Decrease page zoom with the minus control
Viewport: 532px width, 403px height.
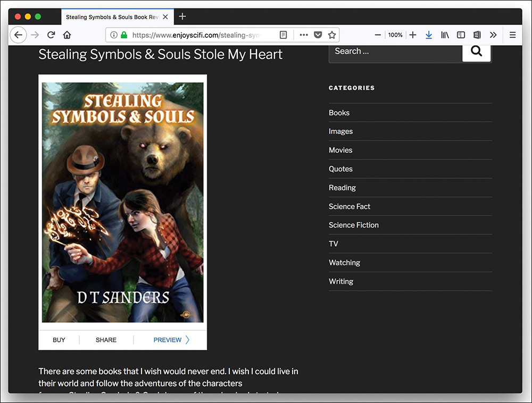(378, 34)
